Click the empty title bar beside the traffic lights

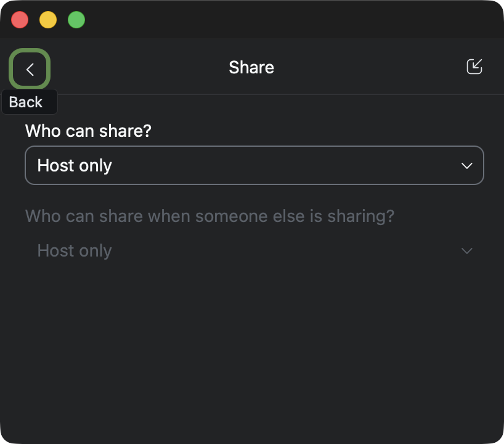pos(277,20)
